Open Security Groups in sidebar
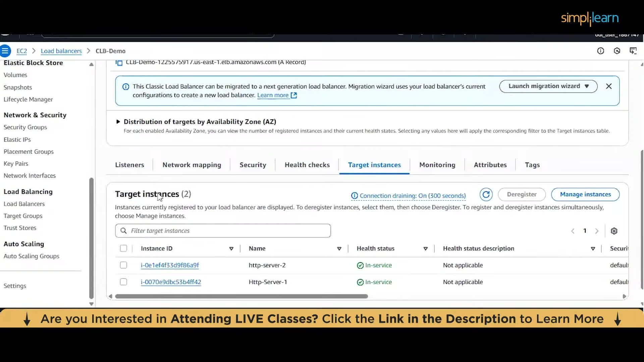The height and width of the screenshot is (362, 644). click(25, 127)
